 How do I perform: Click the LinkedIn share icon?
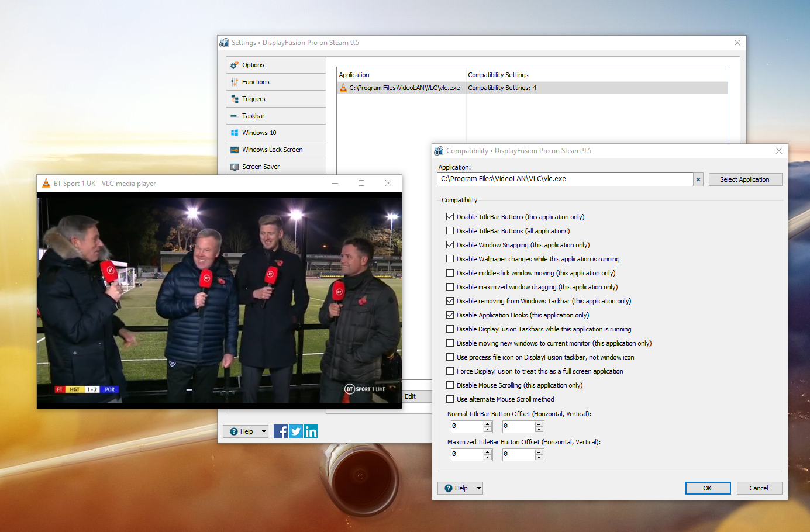click(311, 431)
